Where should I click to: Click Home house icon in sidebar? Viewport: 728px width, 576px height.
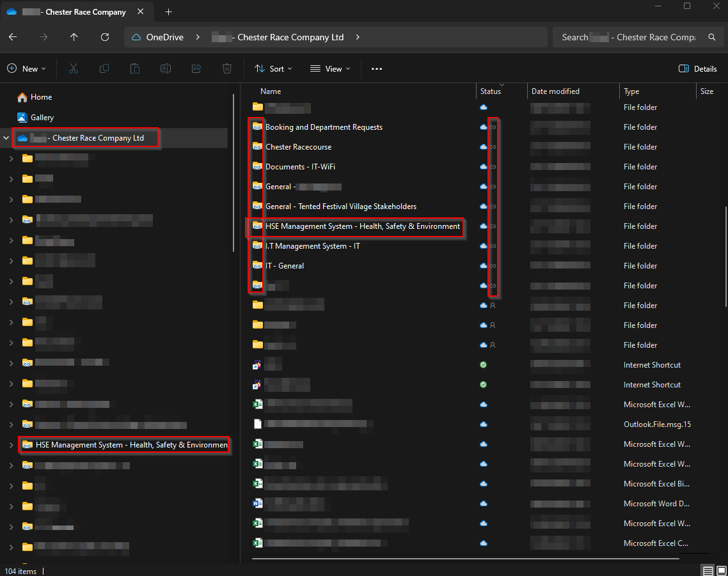tap(22, 97)
